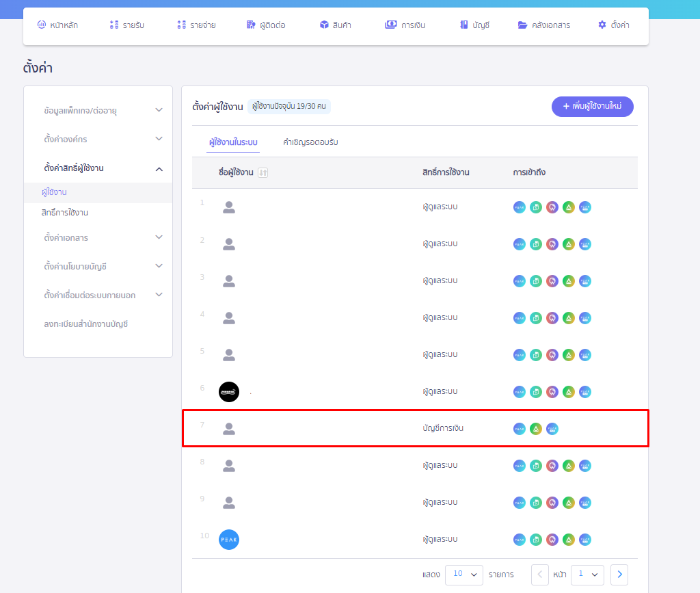Click the user avatar in row 2
The image size is (700, 593).
tap(229, 244)
